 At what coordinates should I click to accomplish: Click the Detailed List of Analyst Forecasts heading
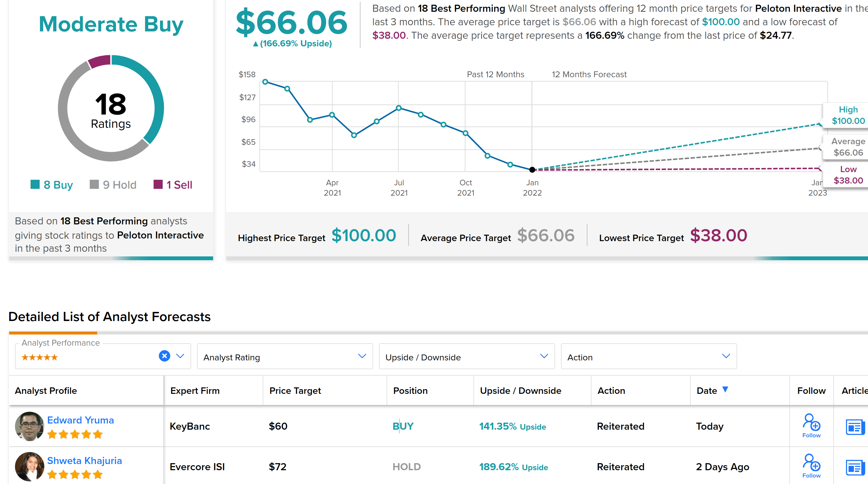[x=109, y=317]
